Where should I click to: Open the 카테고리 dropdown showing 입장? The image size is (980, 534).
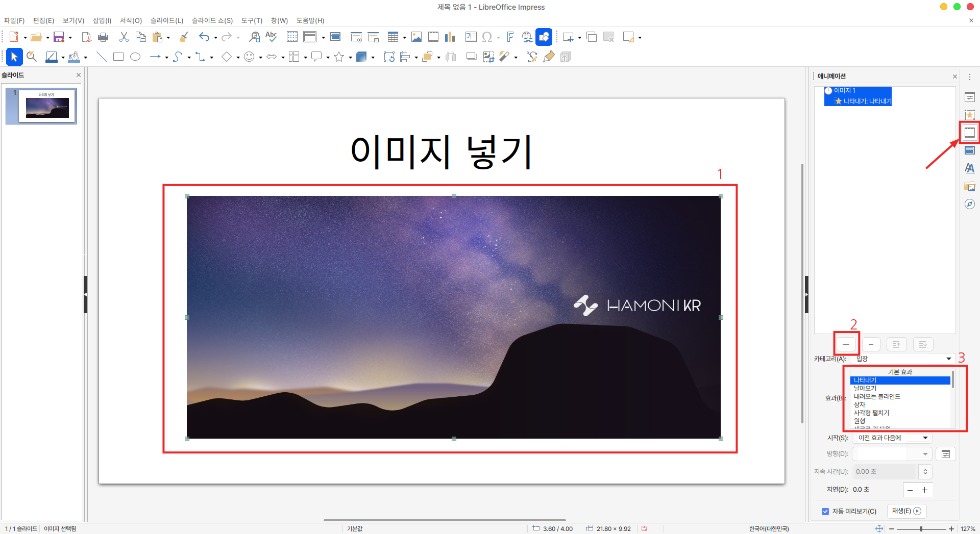click(902, 359)
